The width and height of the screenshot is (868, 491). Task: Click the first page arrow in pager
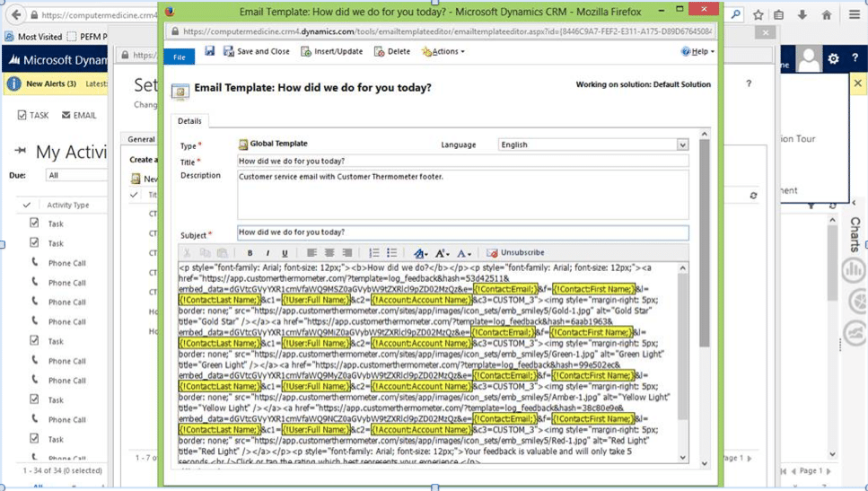(784, 471)
